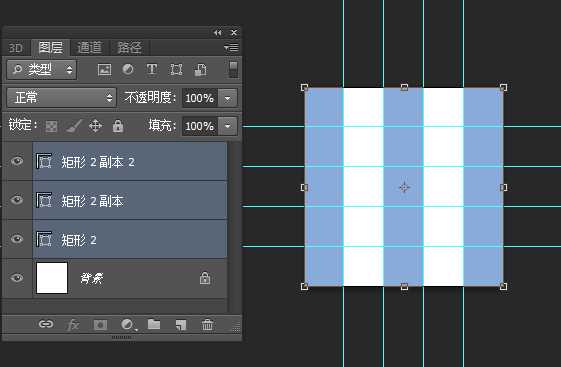Select the 图层 tab

(50, 47)
